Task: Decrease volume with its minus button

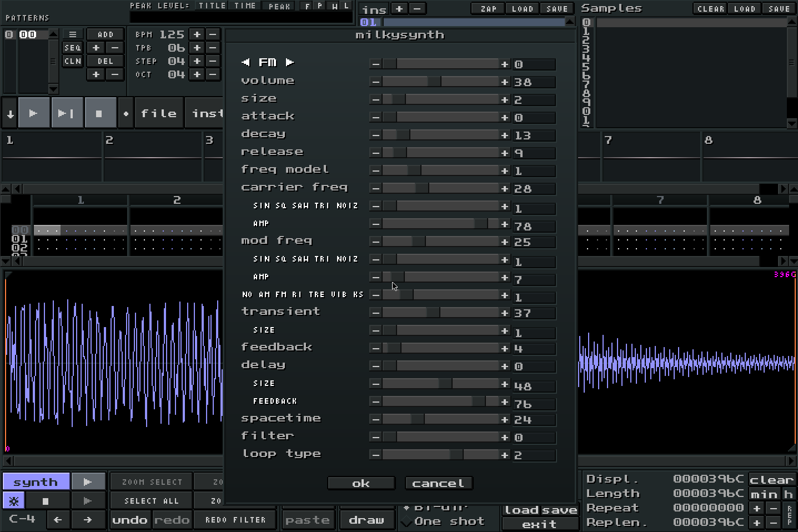Action: click(376, 82)
